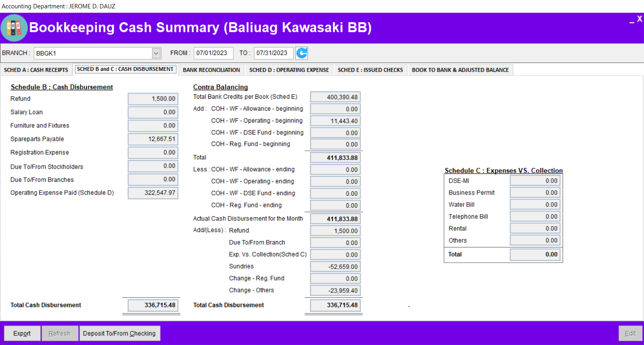Open SCHED A : CASH RECEIPTS tab
644x345 pixels.
pos(36,70)
